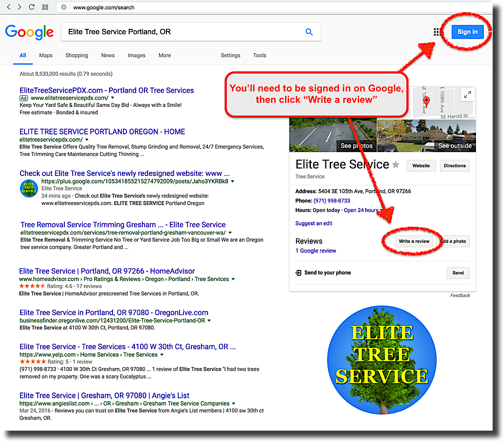Reload the page with refresh icon

[x=32, y=7]
